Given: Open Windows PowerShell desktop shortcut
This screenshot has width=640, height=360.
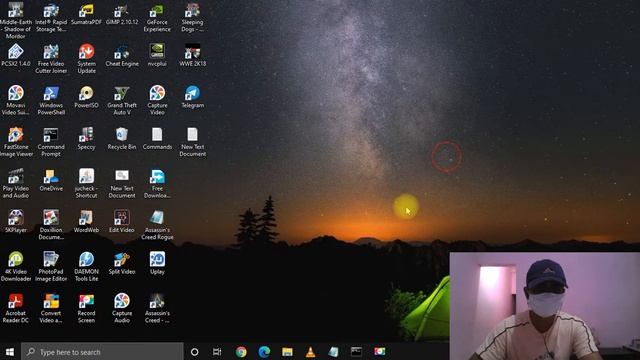Looking at the screenshot, I should tap(51, 100).
